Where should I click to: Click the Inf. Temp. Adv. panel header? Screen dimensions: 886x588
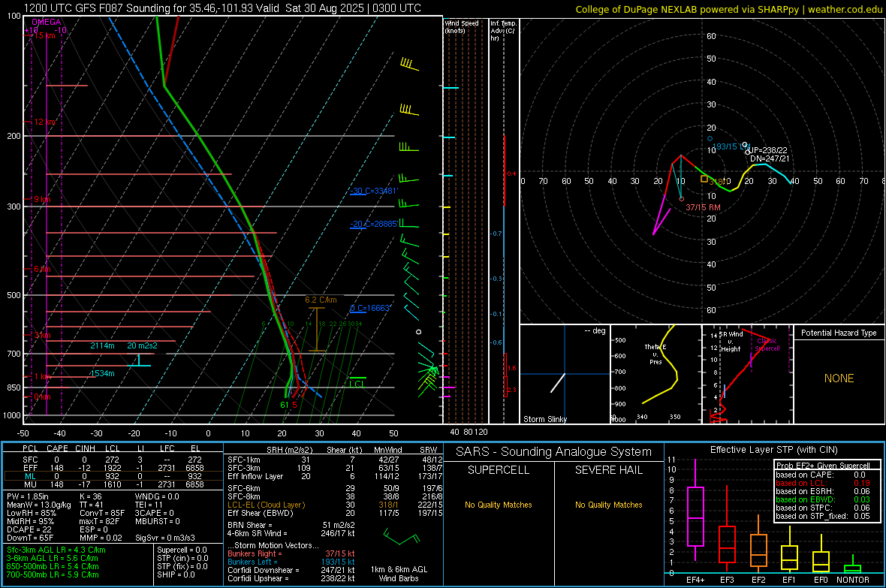coord(503,31)
